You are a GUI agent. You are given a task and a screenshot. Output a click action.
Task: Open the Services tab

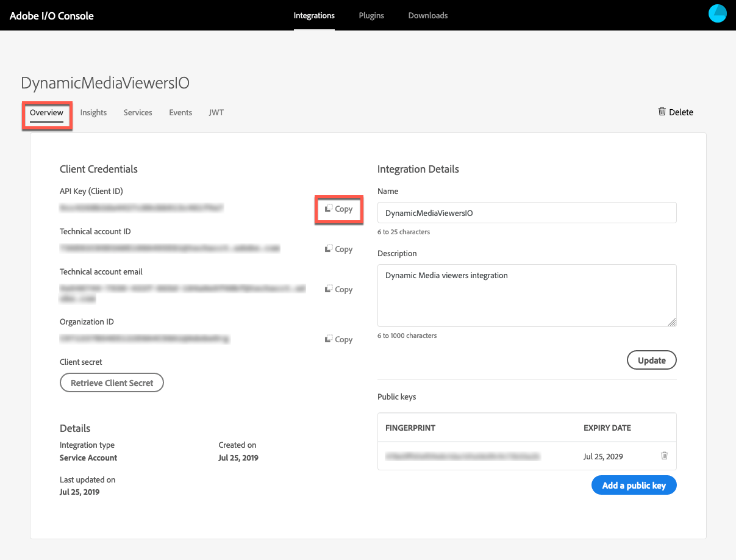138,113
